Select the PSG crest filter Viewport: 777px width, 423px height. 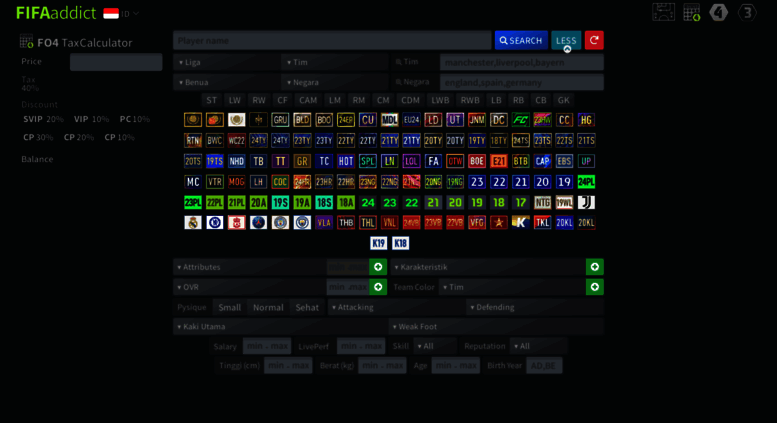coord(258,223)
